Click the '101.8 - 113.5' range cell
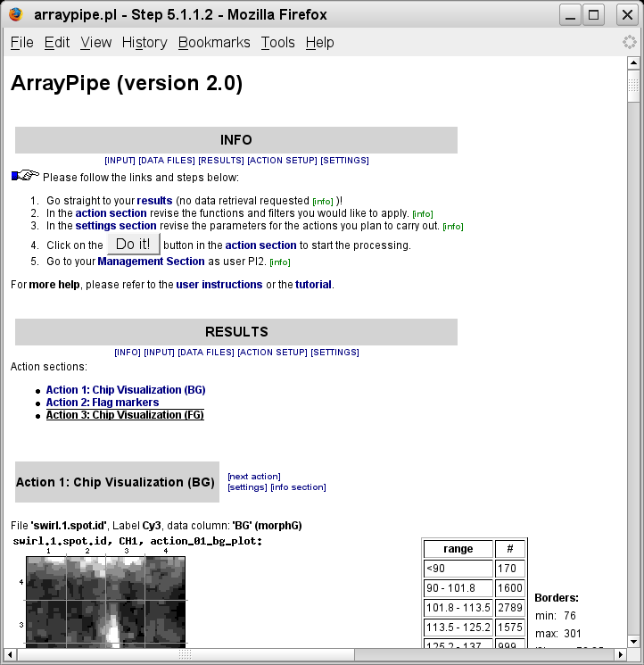The image size is (644, 665). tap(458, 607)
